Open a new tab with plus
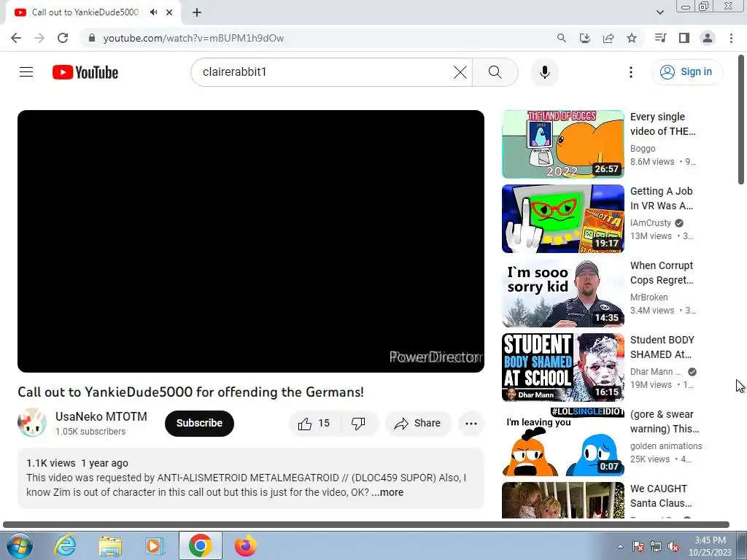 tap(197, 12)
